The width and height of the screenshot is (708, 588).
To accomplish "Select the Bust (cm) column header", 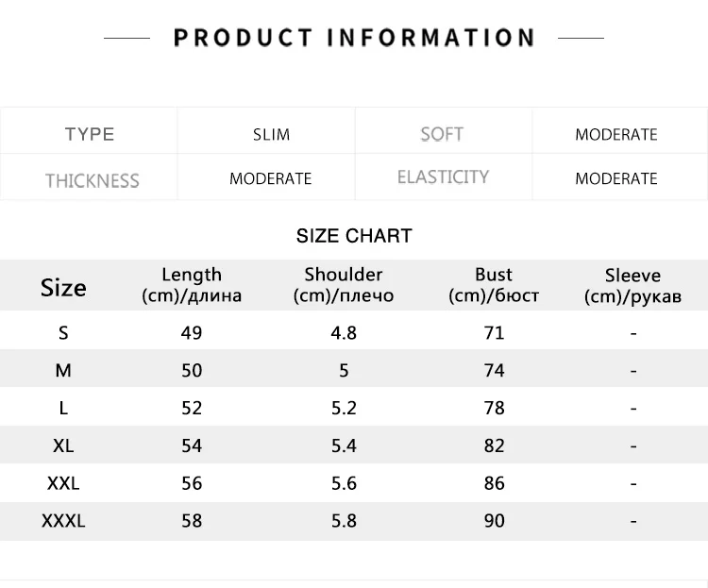I will [494, 285].
